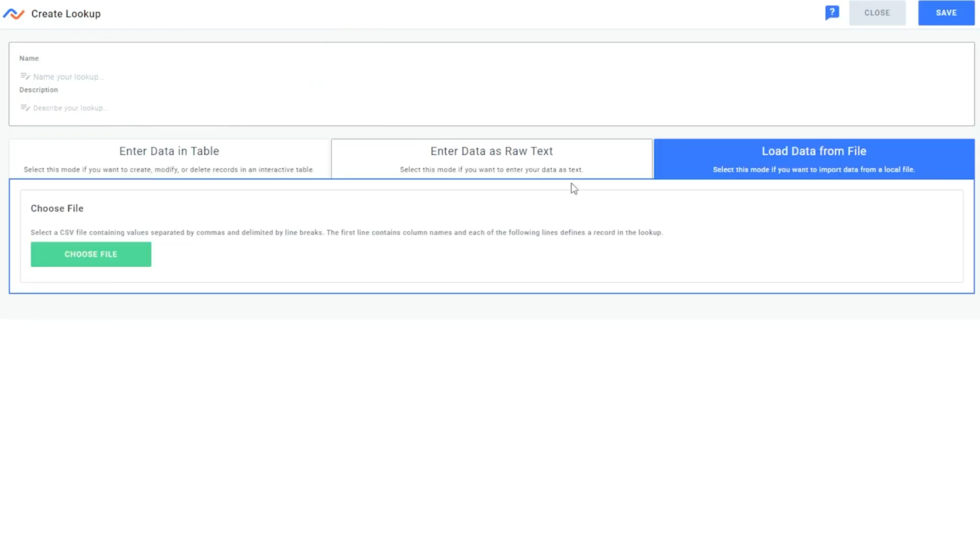Open help via the question mark icon
The height and width of the screenshot is (552, 980).
click(832, 13)
